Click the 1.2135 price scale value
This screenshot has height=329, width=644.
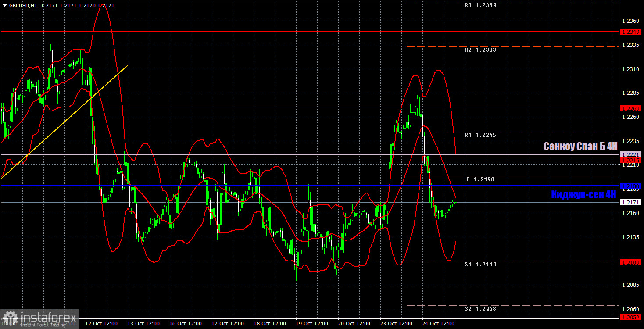click(x=630, y=237)
